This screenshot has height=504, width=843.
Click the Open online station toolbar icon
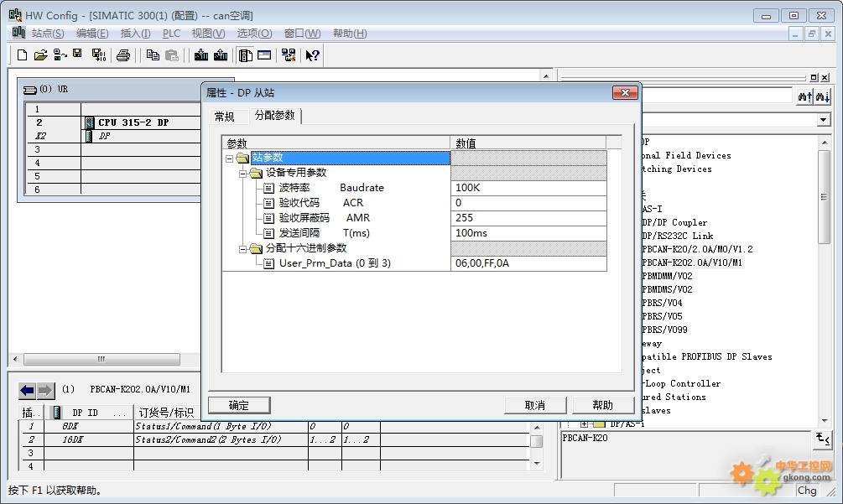60,55
